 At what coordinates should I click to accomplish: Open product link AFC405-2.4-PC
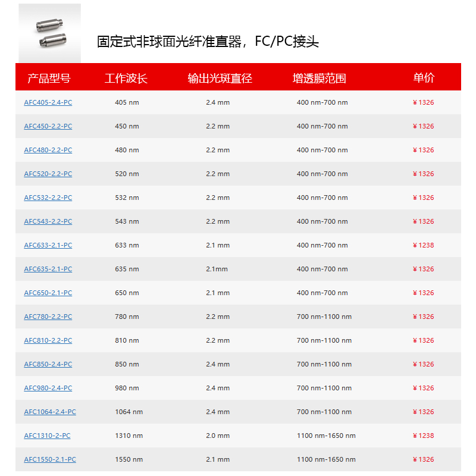coord(48,102)
